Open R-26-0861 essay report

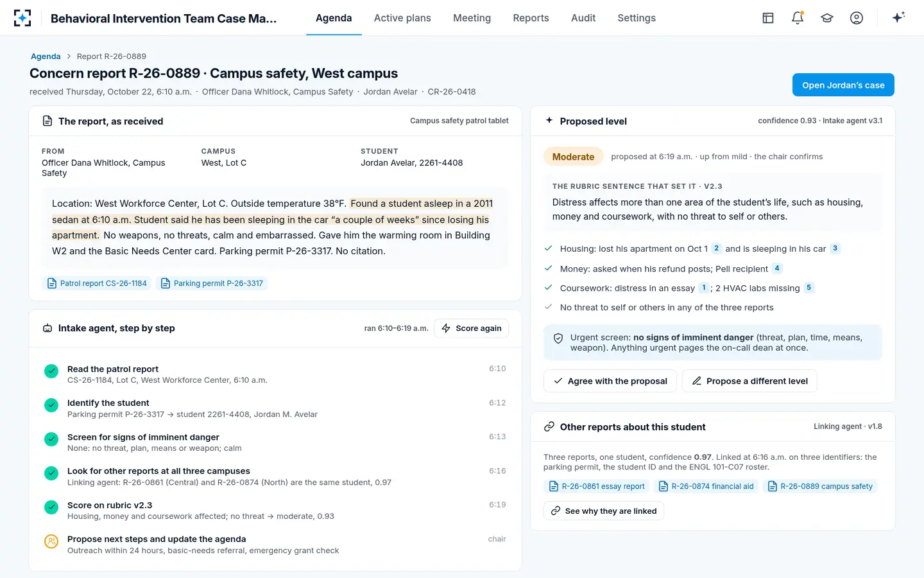(597, 486)
